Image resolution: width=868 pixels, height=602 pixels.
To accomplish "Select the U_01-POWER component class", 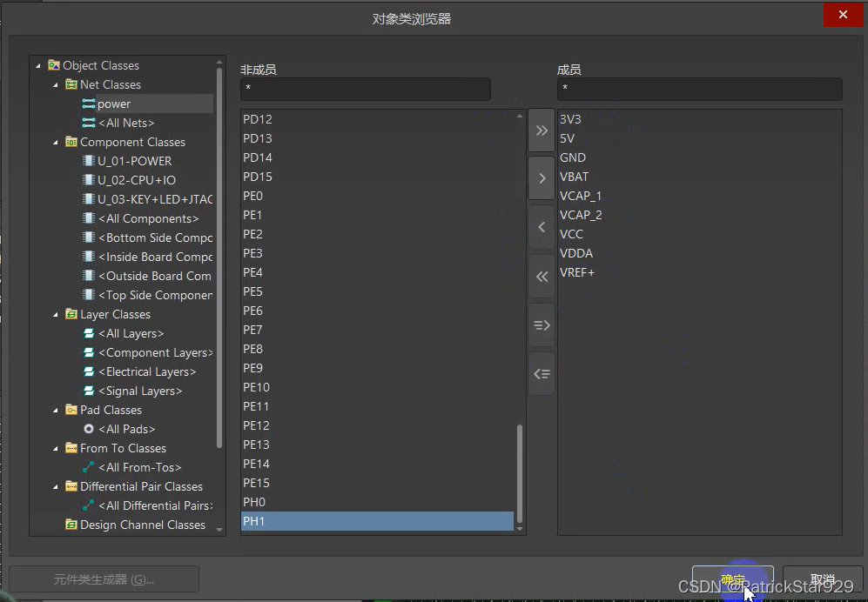I will [134, 161].
